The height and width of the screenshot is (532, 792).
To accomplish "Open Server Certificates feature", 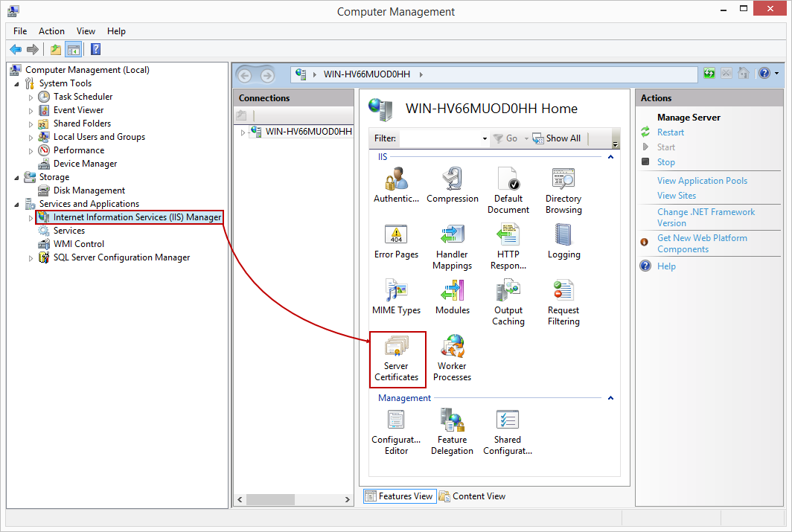I will [397, 359].
